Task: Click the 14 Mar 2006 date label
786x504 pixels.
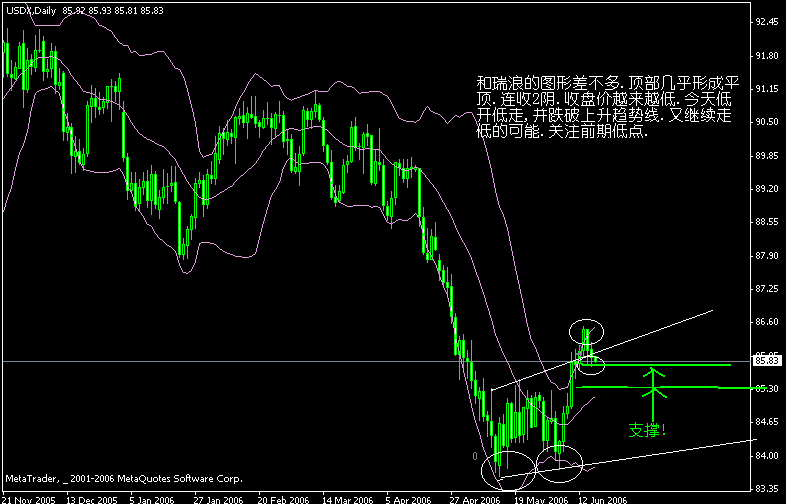Action: click(347, 499)
